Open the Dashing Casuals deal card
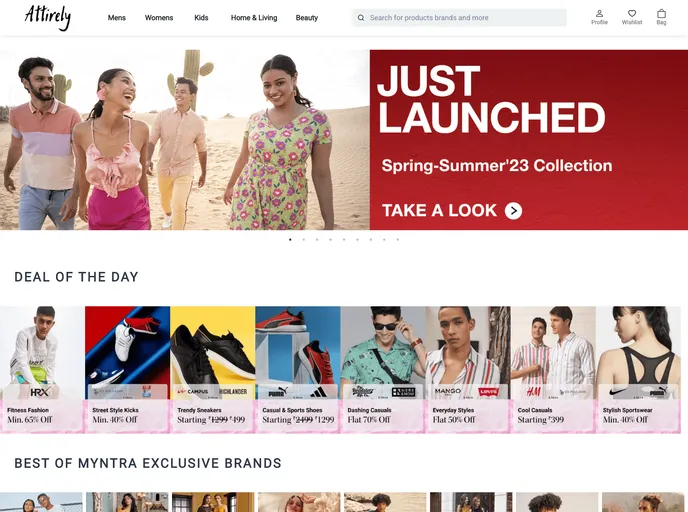 [x=383, y=369]
